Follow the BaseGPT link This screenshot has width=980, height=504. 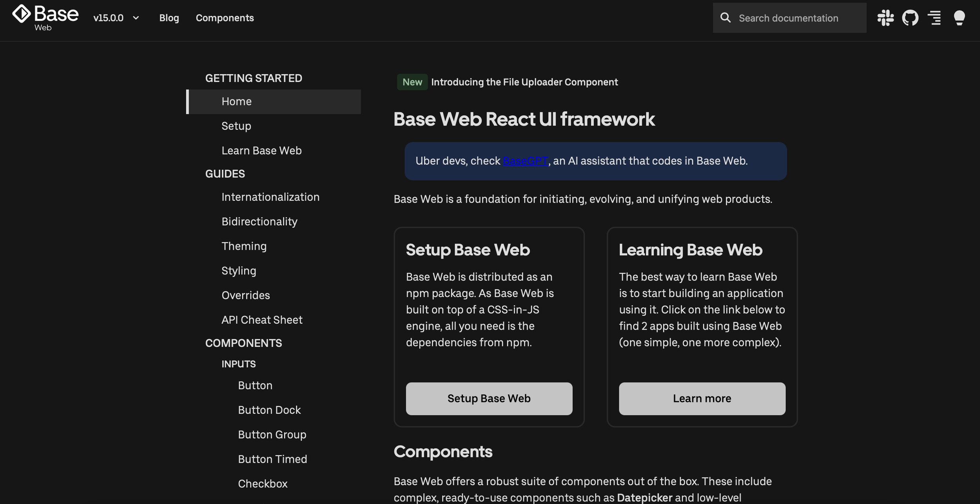click(525, 161)
